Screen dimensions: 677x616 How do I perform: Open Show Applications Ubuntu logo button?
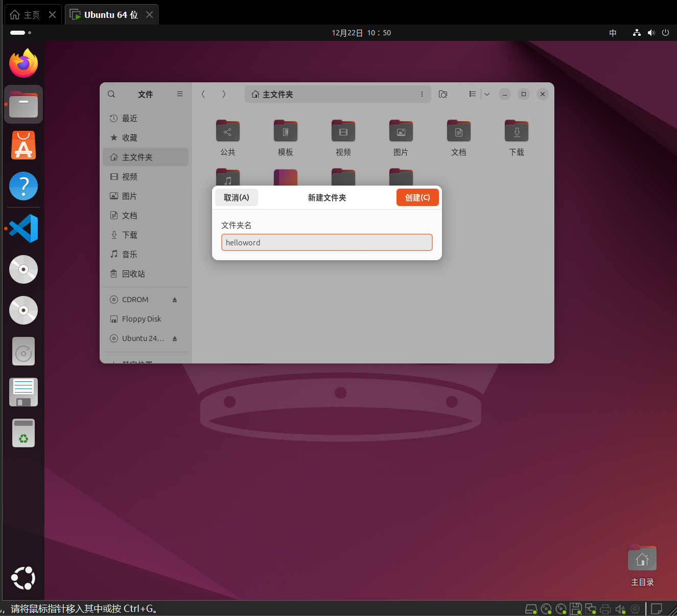coord(24,578)
